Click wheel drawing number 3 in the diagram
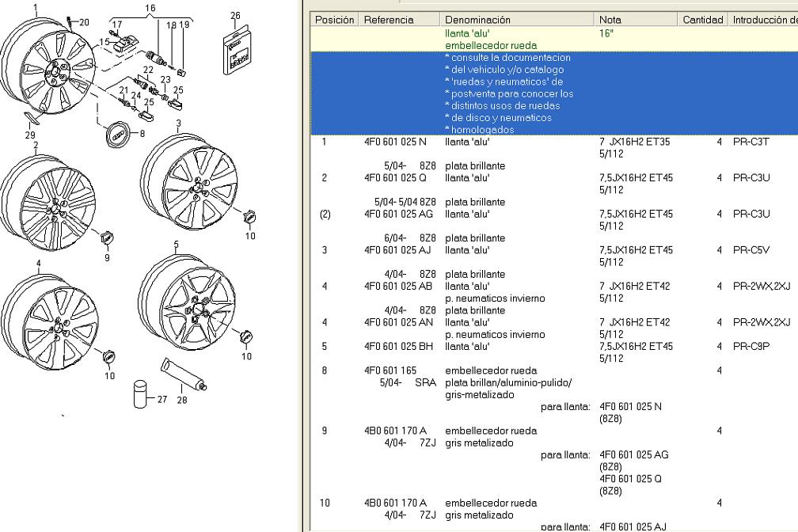798x532 pixels. pyautogui.click(x=188, y=184)
